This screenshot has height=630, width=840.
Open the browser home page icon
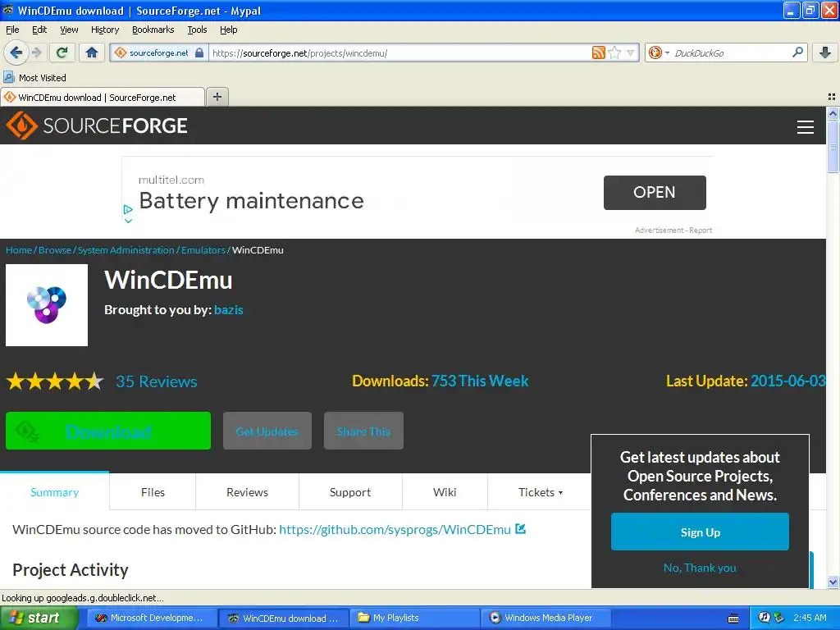pos(92,52)
